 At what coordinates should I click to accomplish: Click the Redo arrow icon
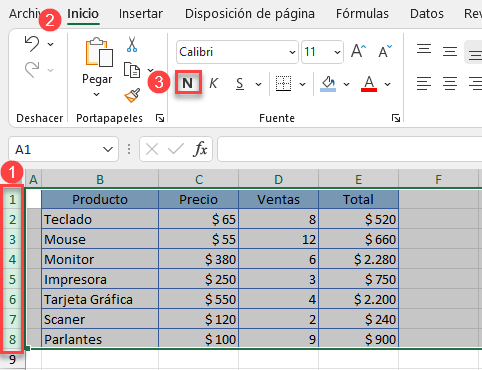32,70
